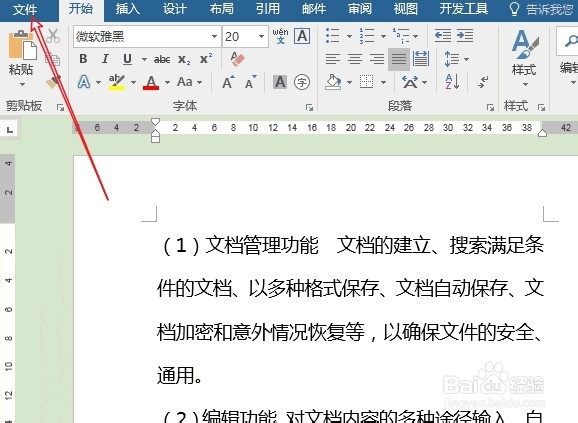The height and width of the screenshot is (423, 578).
Task: Open the 样式 styles gallery button
Action: pyautogui.click(x=525, y=58)
